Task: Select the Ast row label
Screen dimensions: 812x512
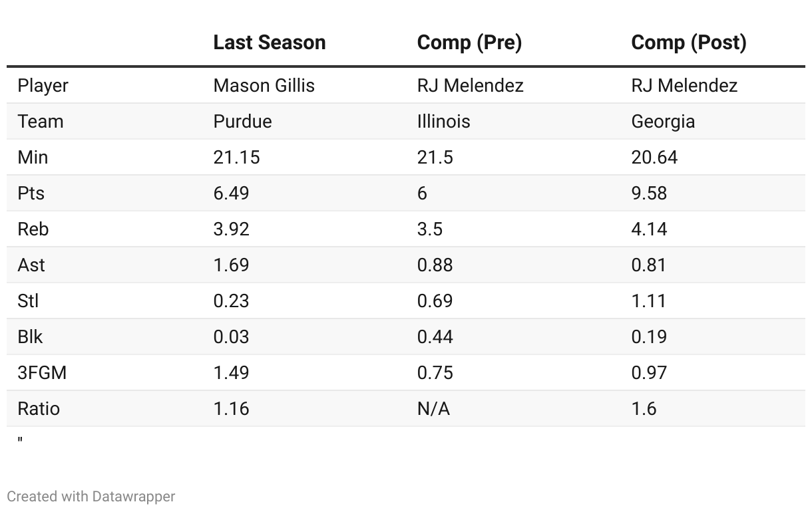Action: coord(31,265)
